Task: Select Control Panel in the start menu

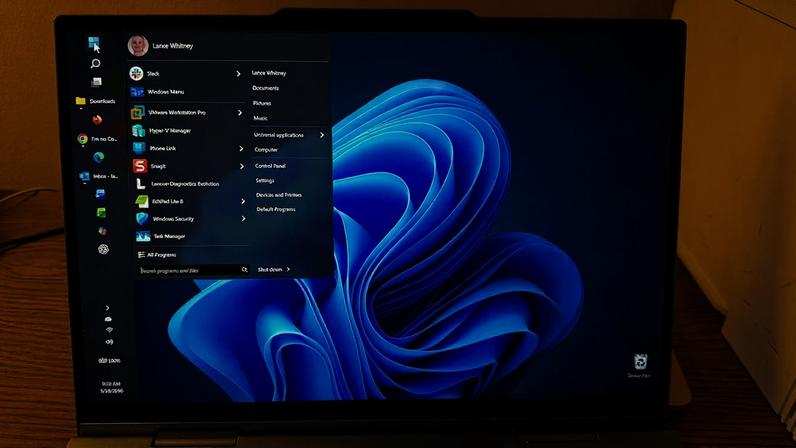Action: (270, 166)
